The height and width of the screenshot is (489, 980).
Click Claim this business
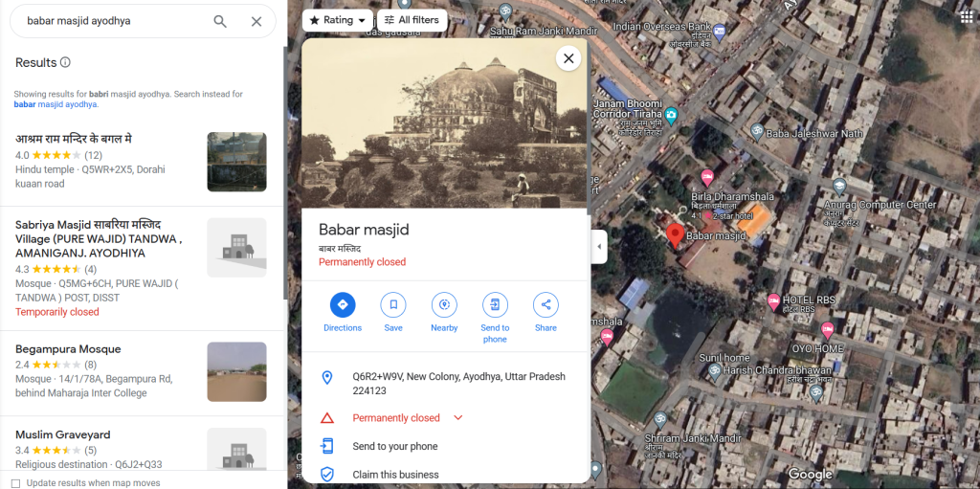pos(395,475)
